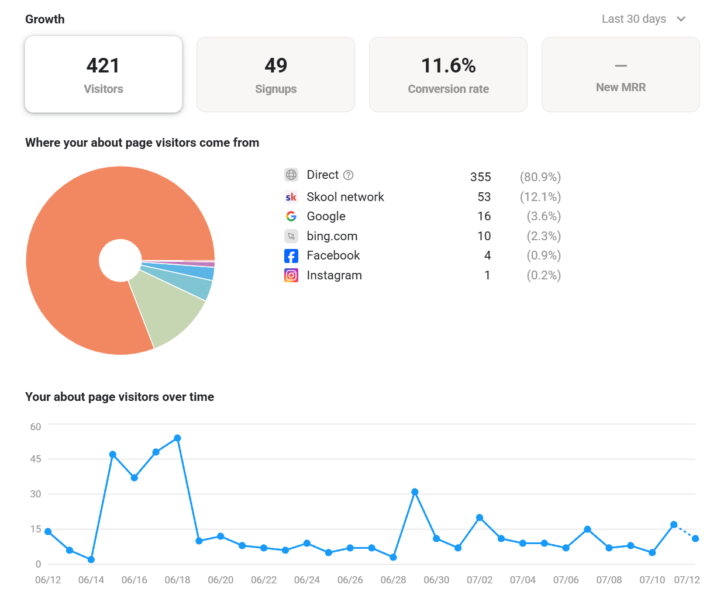
Task: Click the chart data point at 07/02
Action: (x=479, y=518)
